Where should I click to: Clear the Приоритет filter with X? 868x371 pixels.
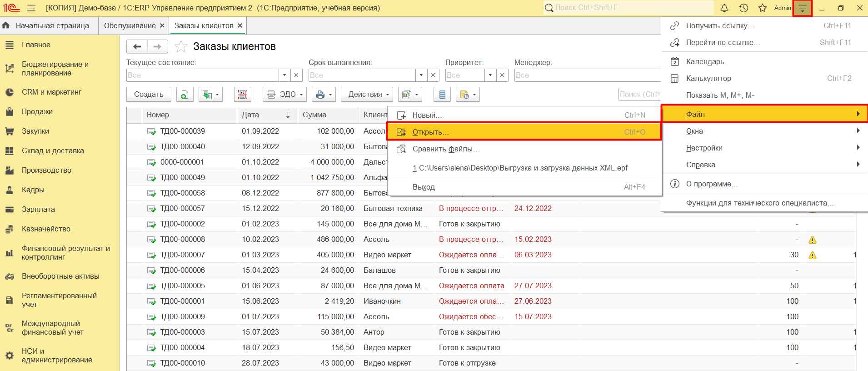[x=502, y=75]
